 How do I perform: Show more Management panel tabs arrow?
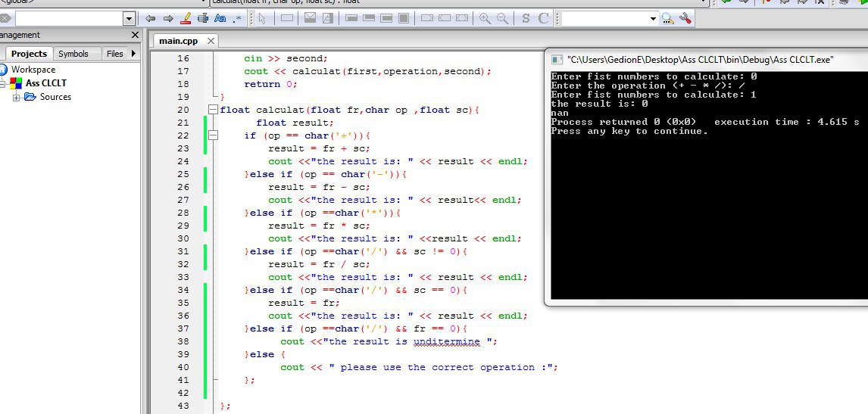(133, 54)
